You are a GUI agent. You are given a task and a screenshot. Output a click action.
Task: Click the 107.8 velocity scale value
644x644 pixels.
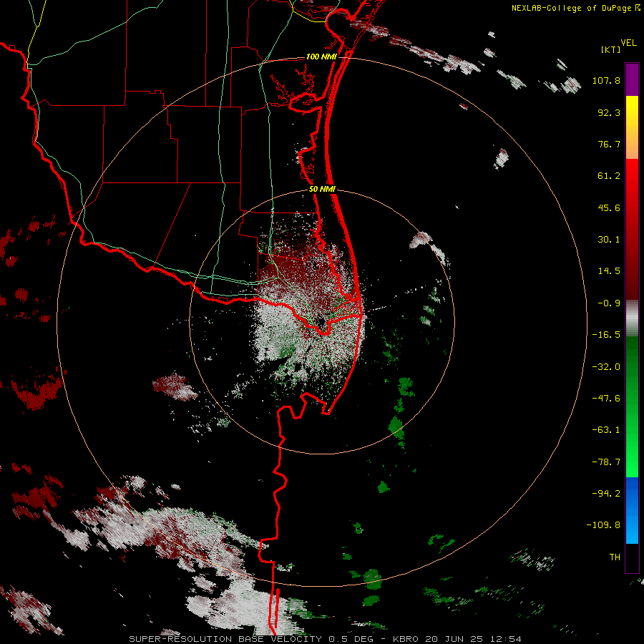coord(606,80)
